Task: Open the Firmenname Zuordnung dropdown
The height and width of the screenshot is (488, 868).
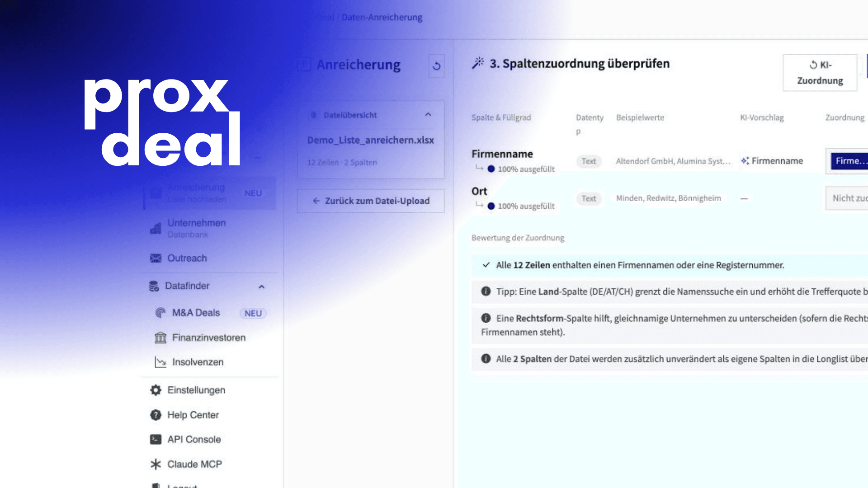Action: pyautogui.click(x=848, y=161)
